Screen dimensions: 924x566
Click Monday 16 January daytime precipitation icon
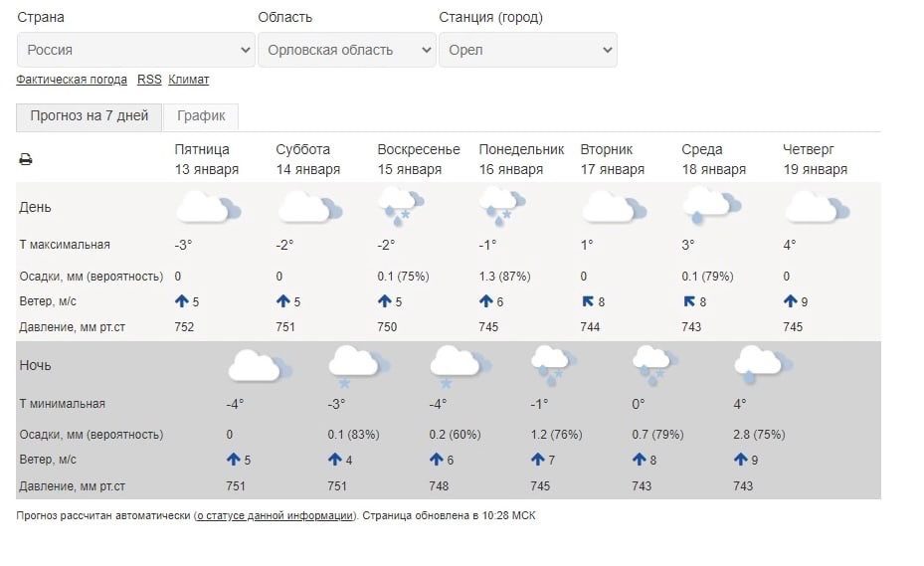pyautogui.click(x=502, y=206)
